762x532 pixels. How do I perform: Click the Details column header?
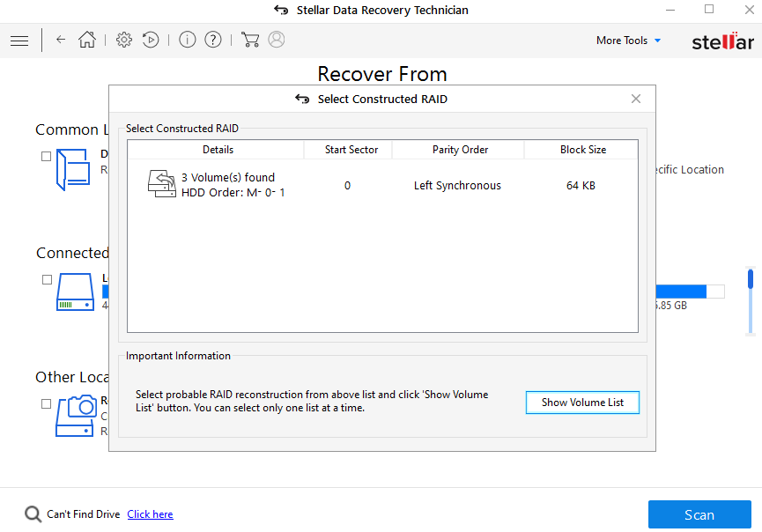coord(218,150)
